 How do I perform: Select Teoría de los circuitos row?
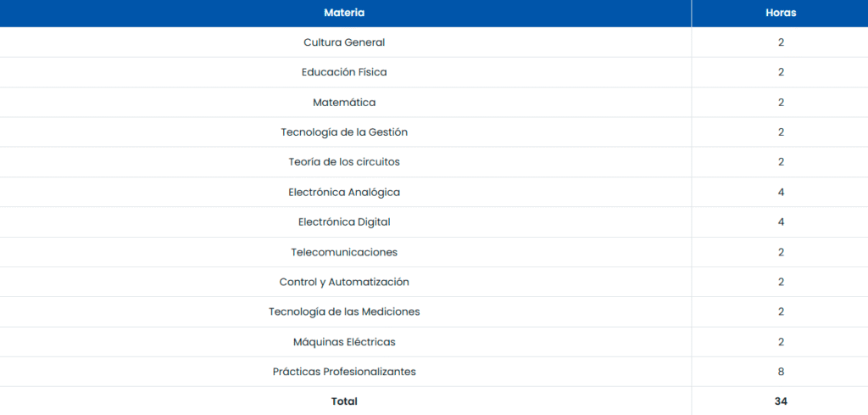[344, 162]
